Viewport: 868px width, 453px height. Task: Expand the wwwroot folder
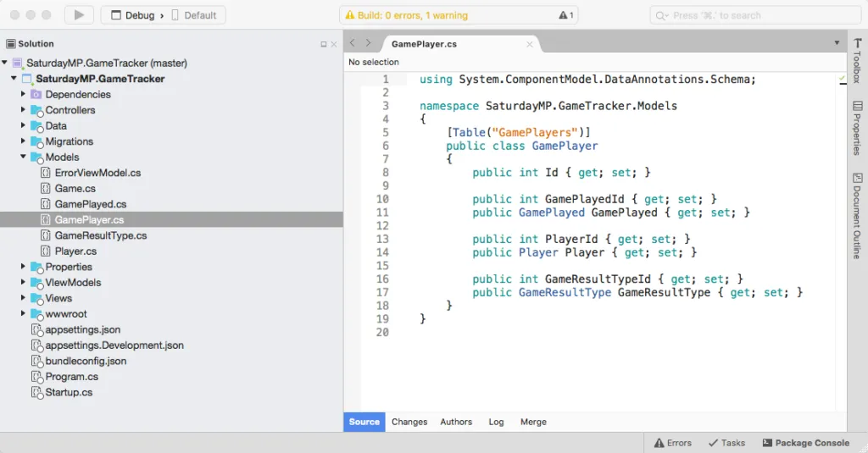[x=23, y=313]
